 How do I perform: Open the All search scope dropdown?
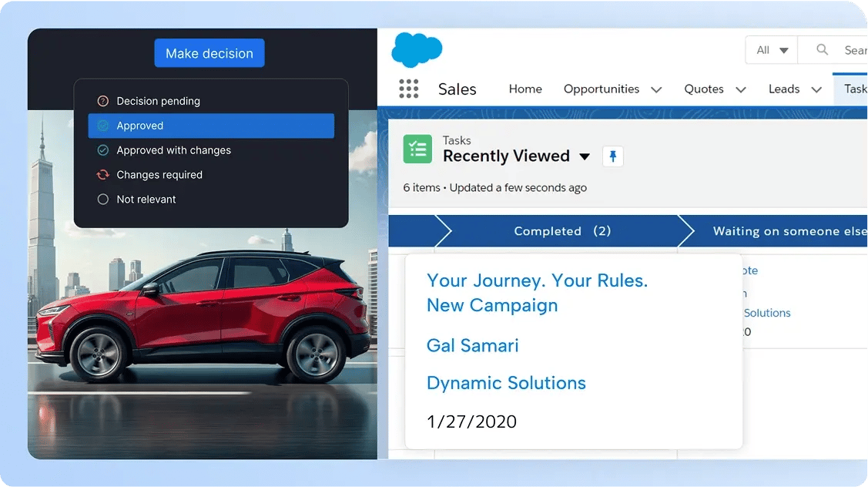[771, 49]
